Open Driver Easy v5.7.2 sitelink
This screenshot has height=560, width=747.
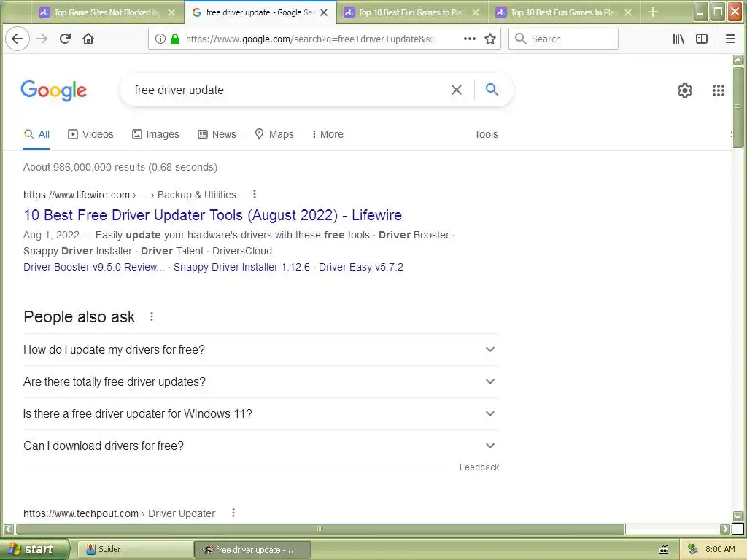(360, 267)
